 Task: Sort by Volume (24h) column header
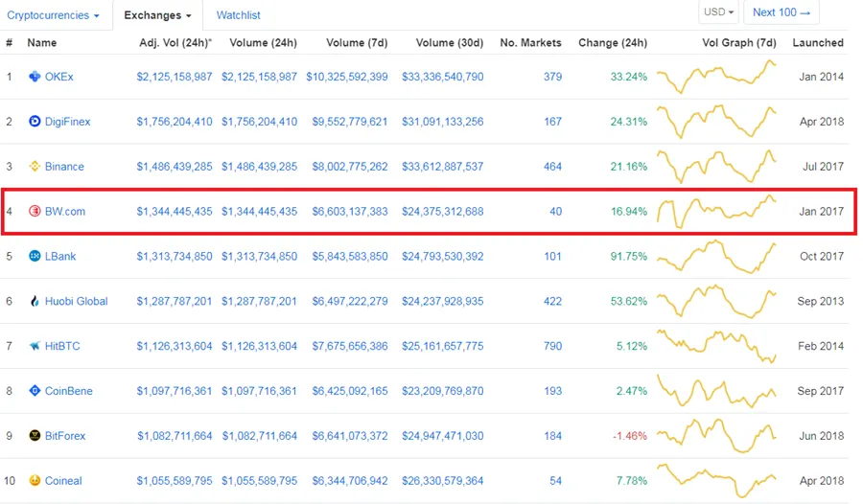coord(263,42)
